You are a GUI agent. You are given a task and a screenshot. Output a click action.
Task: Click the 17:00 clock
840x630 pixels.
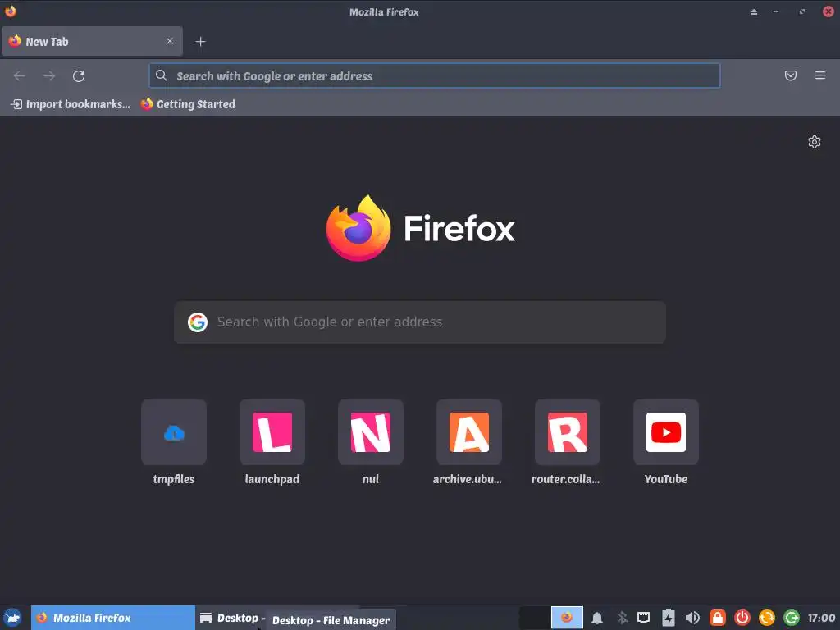tap(821, 618)
